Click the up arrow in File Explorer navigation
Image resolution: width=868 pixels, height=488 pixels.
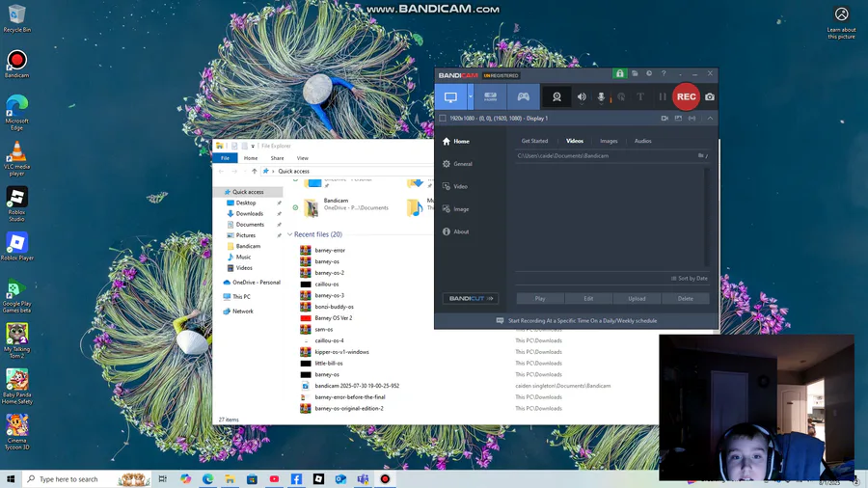[x=254, y=172]
